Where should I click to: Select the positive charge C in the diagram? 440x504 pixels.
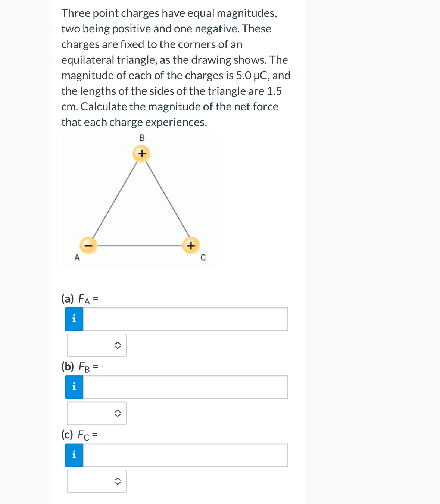(191, 245)
